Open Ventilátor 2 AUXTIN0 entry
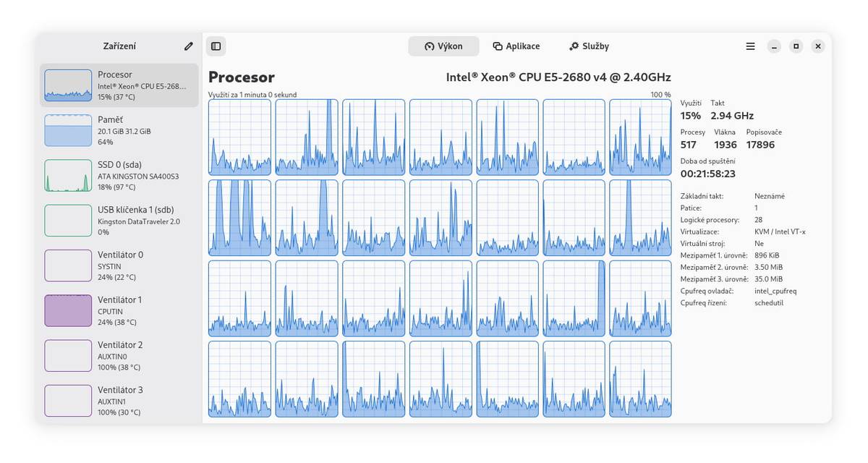The height and width of the screenshot is (463, 868). click(119, 355)
